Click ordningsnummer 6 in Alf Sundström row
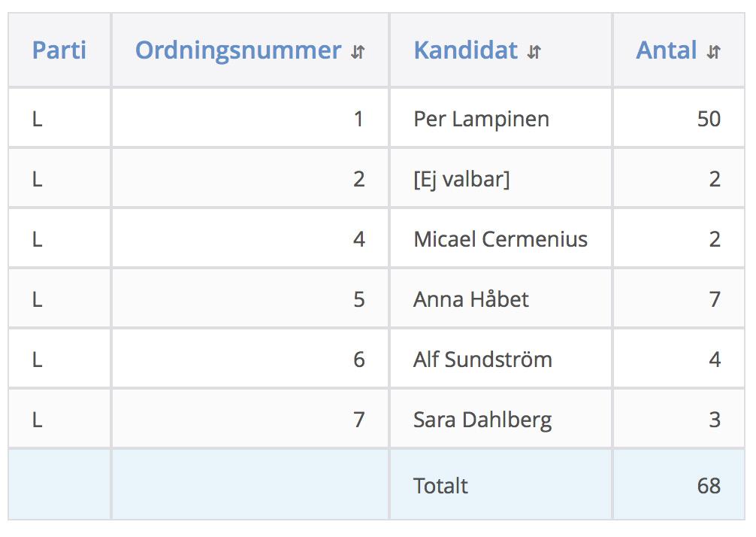Viewport: 756px width, 537px height. pyautogui.click(x=358, y=360)
